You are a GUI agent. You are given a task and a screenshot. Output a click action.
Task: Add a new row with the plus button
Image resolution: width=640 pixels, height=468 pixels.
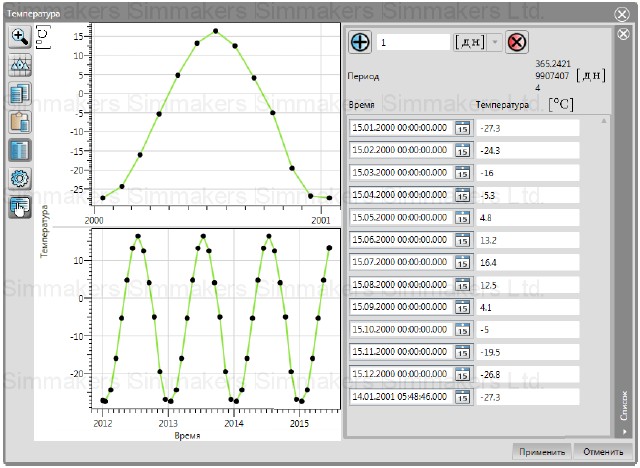pos(360,42)
